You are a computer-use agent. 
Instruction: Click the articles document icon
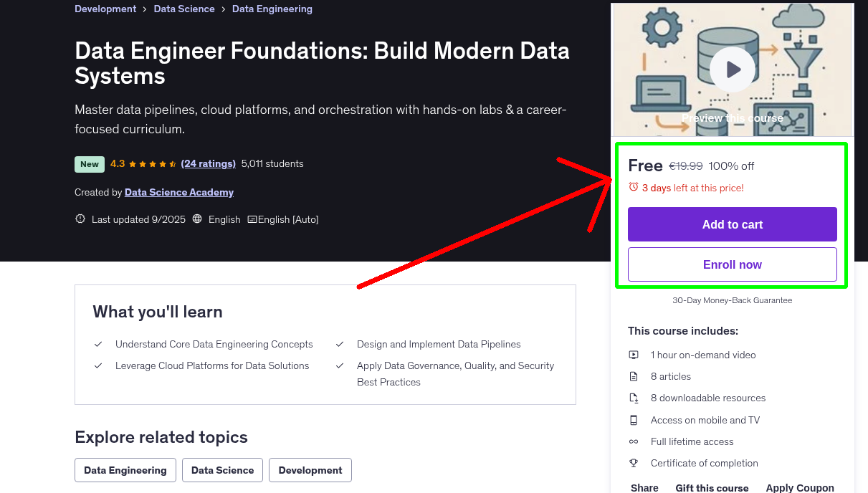point(634,376)
